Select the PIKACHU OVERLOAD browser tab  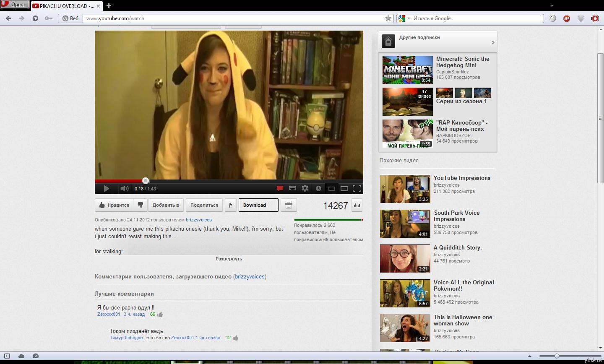pos(65,6)
